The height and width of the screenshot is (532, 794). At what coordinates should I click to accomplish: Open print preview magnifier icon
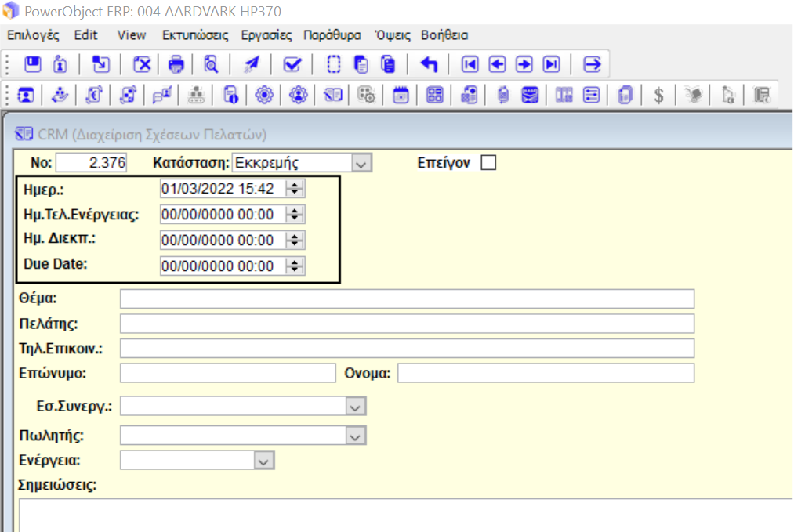coord(211,64)
